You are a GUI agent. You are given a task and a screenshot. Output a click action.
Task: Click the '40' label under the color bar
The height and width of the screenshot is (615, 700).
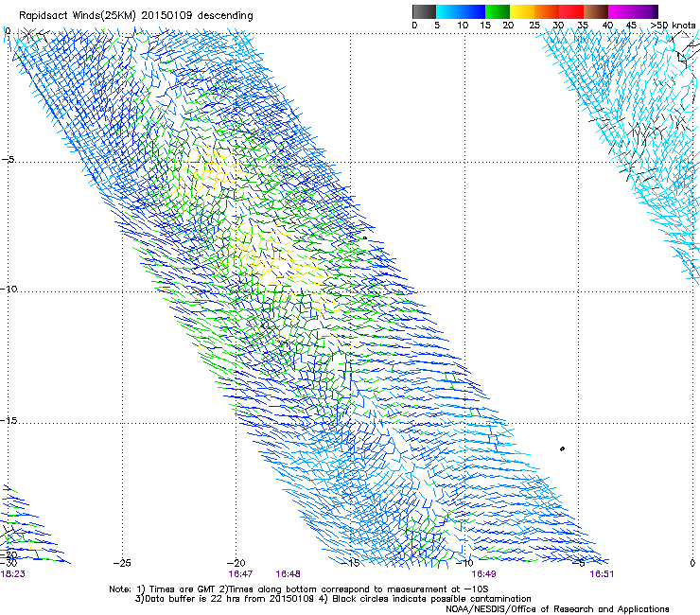tap(607, 26)
